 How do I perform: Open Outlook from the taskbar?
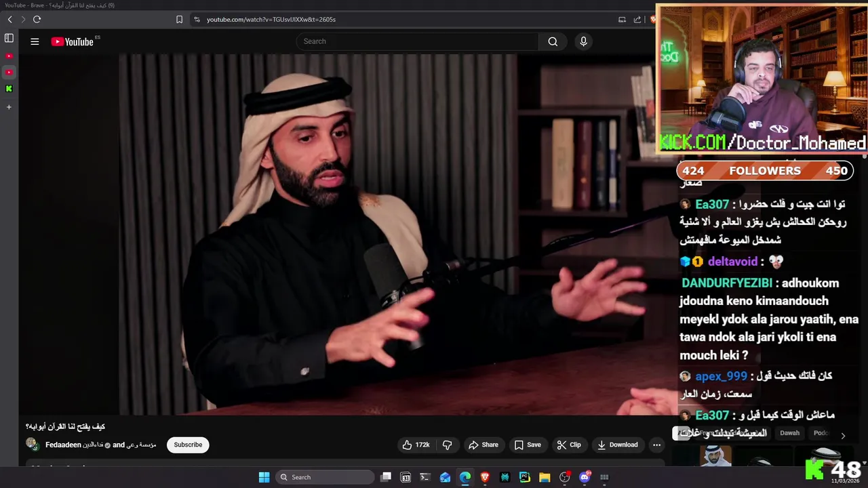(x=445, y=477)
